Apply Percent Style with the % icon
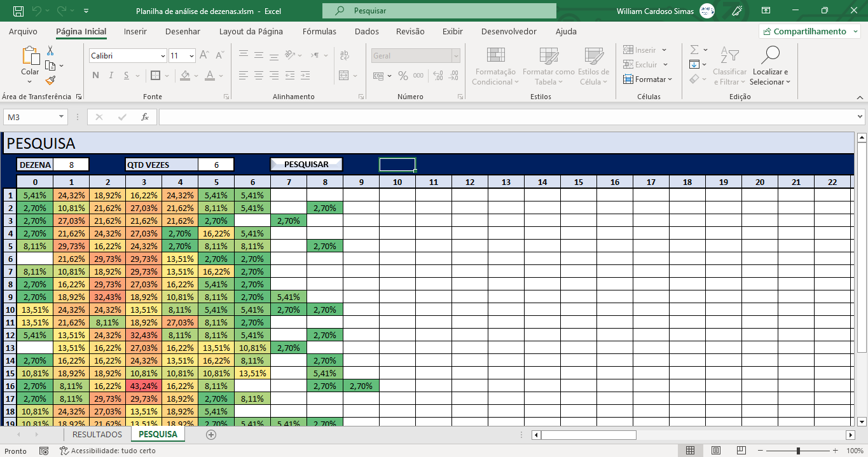 coord(403,76)
